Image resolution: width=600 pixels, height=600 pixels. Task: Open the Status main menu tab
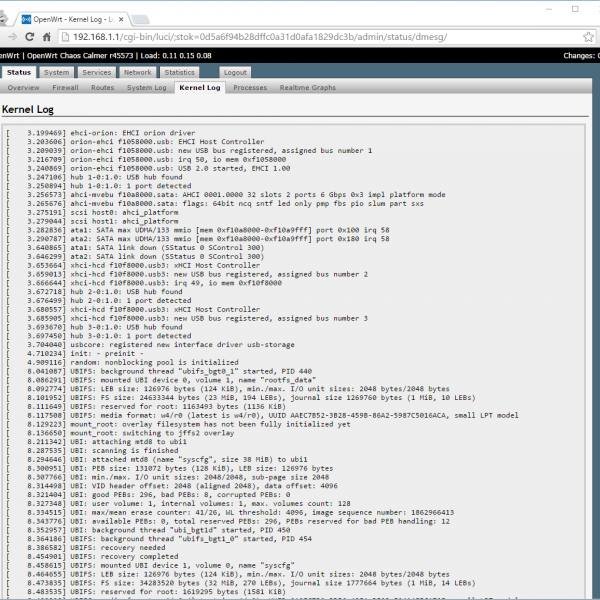click(x=19, y=72)
